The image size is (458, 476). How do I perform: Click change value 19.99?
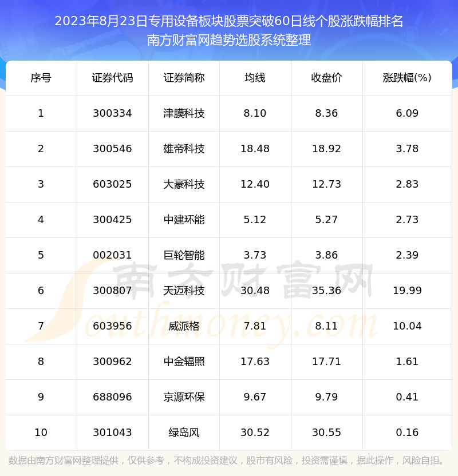click(407, 291)
